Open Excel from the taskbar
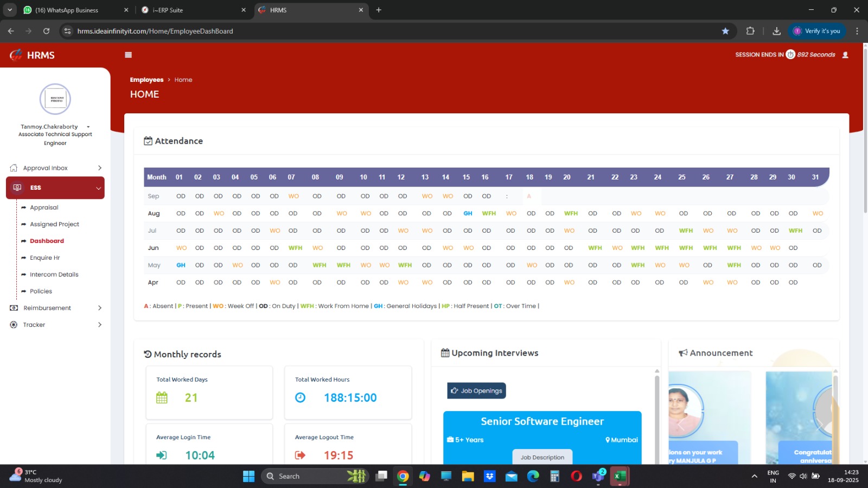Image resolution: width=868 pixels, height=488 pixels. [619, 476]
